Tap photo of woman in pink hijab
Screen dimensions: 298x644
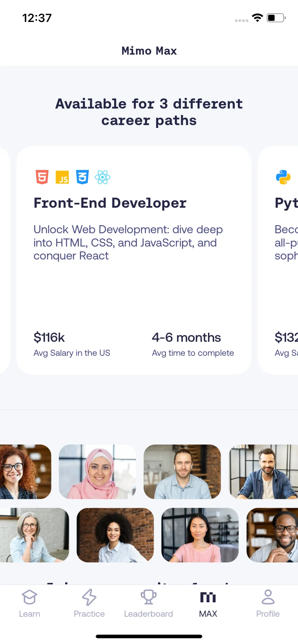(x=98, y=472)
